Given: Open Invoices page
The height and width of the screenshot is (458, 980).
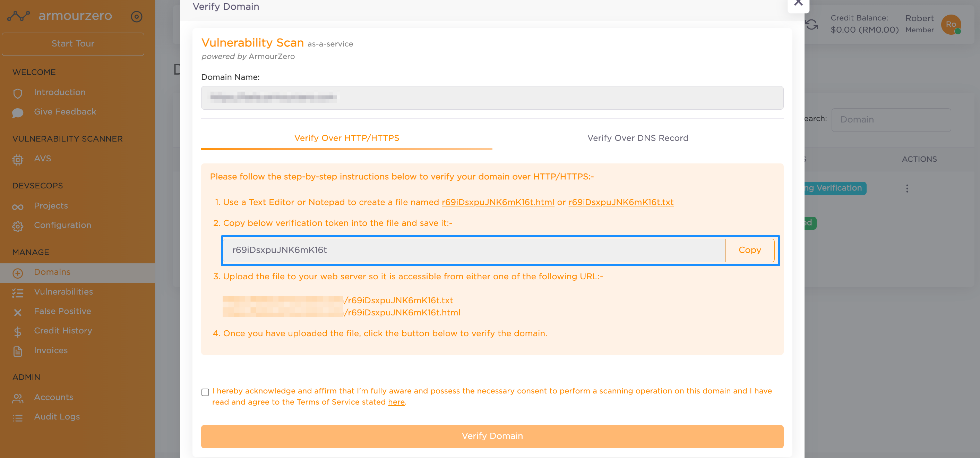Looking at the screenshot, I should 51,350.
